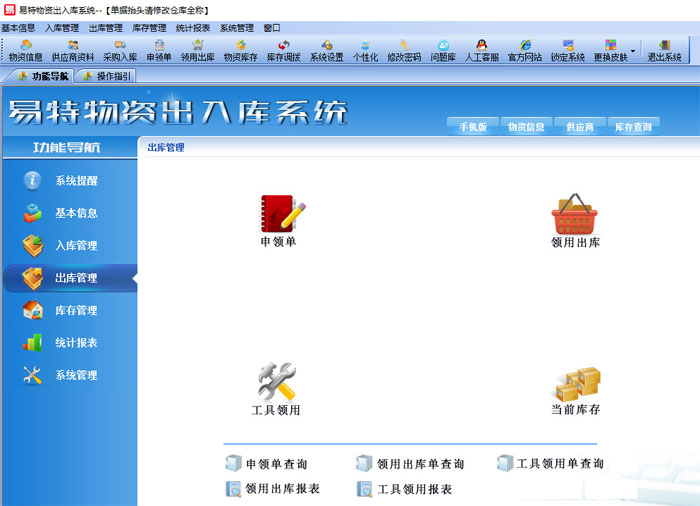
Task: Select 入库管理 in the sidebar
Action: click(76, 245)
